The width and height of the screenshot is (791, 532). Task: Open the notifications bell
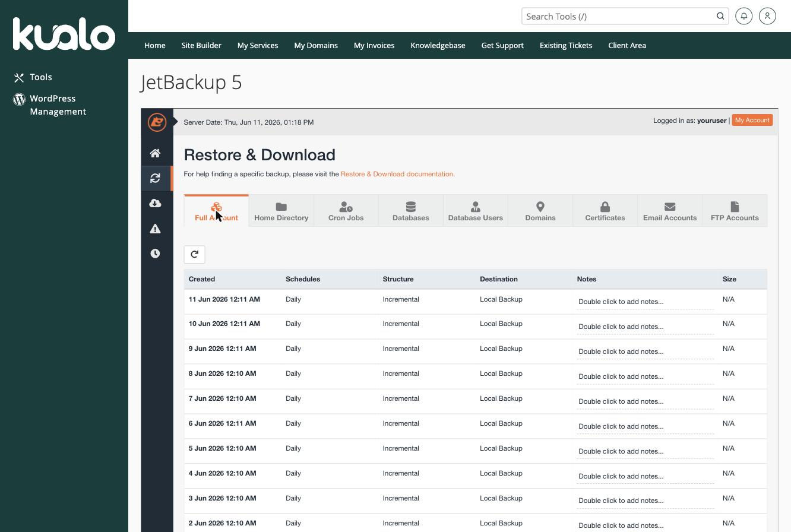743,16
